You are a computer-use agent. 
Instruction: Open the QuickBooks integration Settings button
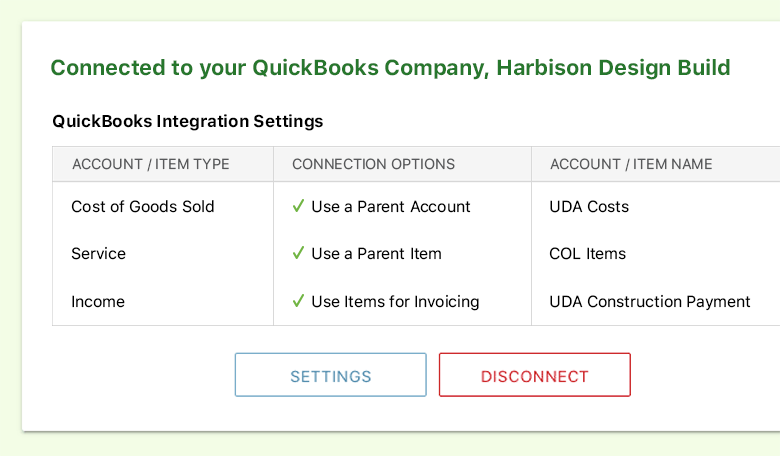tap(331, 376)
